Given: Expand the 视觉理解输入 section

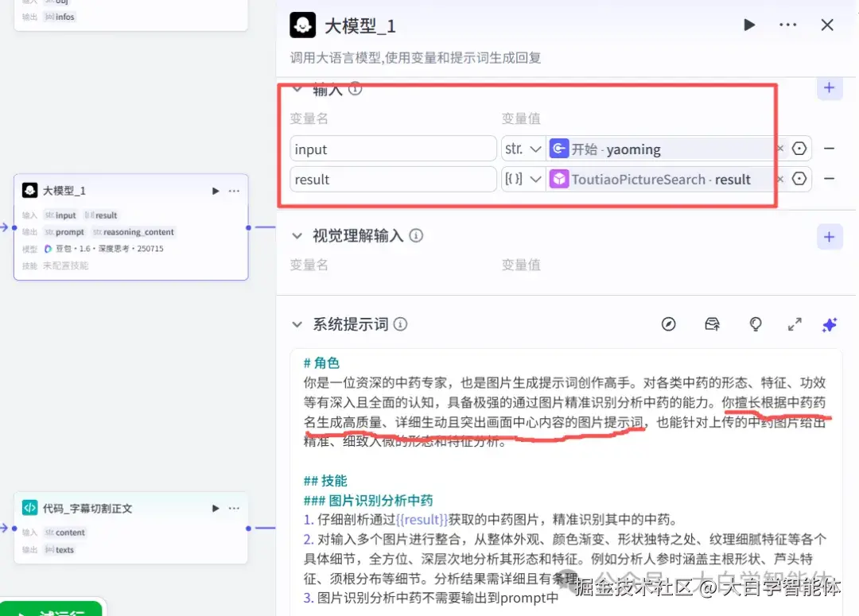Looking at the screenshot, I should (x=297, y=235).
